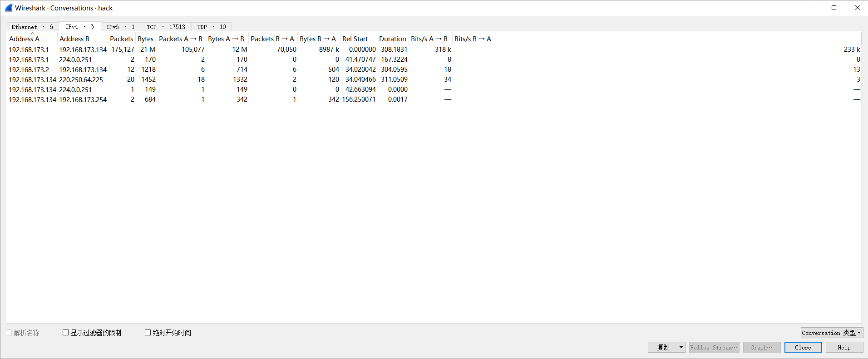The height and width of the screenshot is (359, 868).
Task: Select conversation row with 220.250.64.225
Action: click(81, 79)
